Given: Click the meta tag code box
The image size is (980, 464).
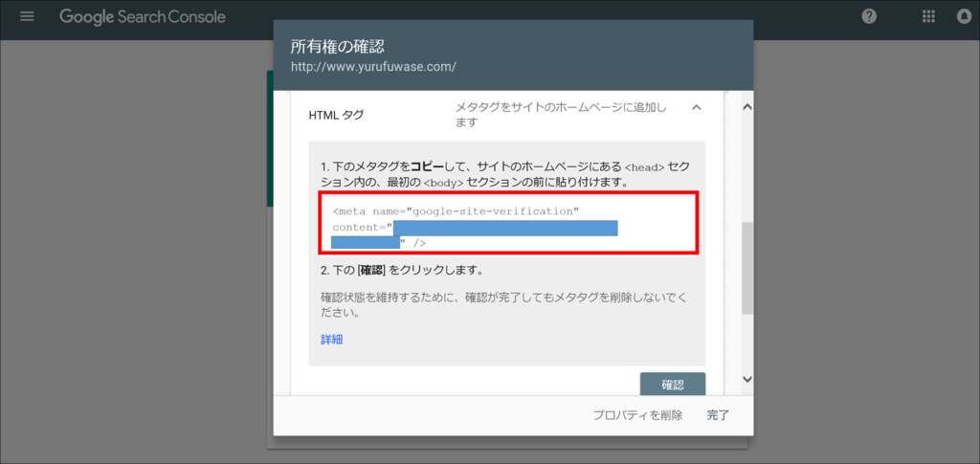Looking at the screenshot, I should (509, 224).
